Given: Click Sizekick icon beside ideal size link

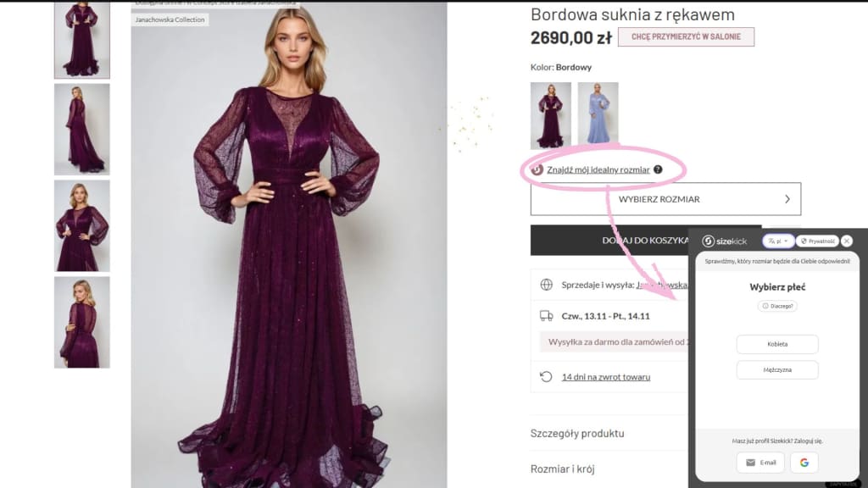Looking at the screenshot, I should 537,169.
